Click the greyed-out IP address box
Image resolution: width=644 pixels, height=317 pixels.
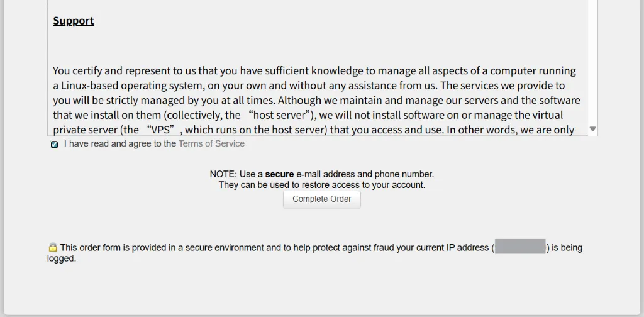pos(520,247)
